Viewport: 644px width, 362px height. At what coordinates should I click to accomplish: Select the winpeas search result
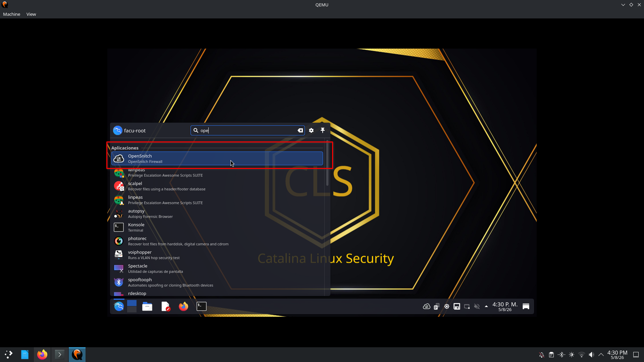coord(217,172)
